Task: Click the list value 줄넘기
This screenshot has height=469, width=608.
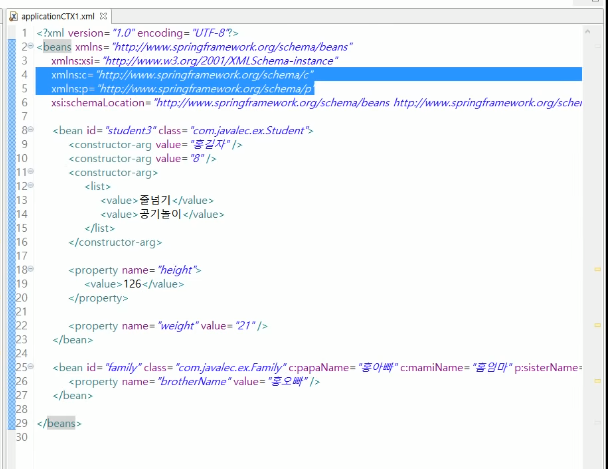Action: click(155, 200)
